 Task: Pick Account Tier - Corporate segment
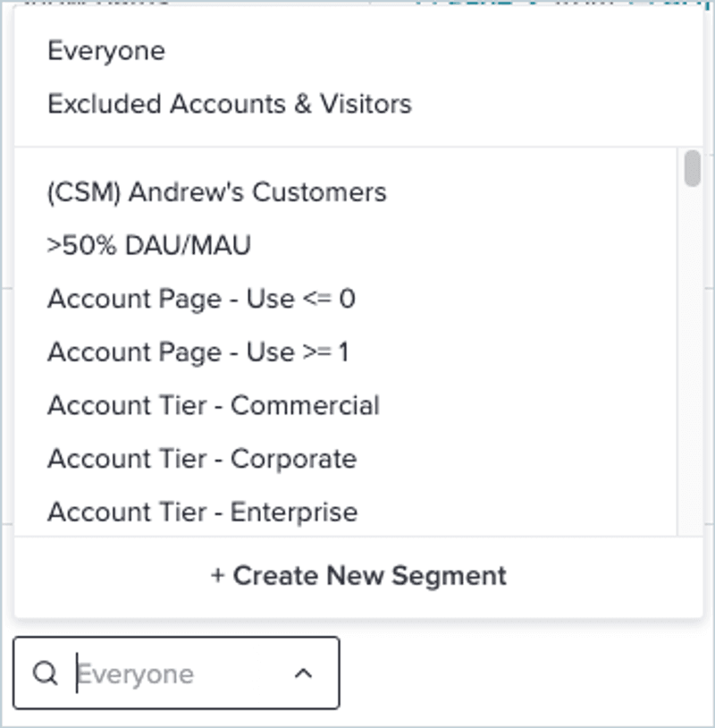[x=201, y=459]
